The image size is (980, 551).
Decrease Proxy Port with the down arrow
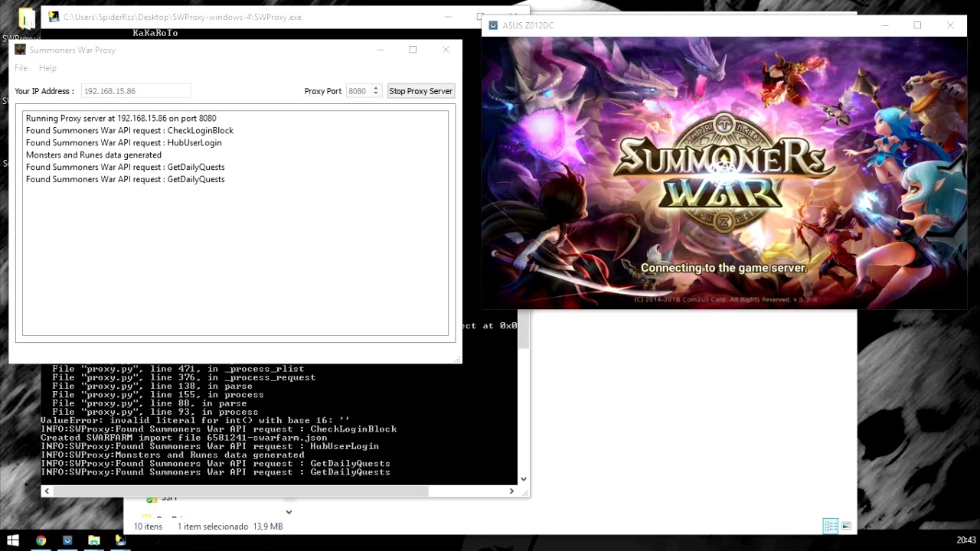[376, 94]
